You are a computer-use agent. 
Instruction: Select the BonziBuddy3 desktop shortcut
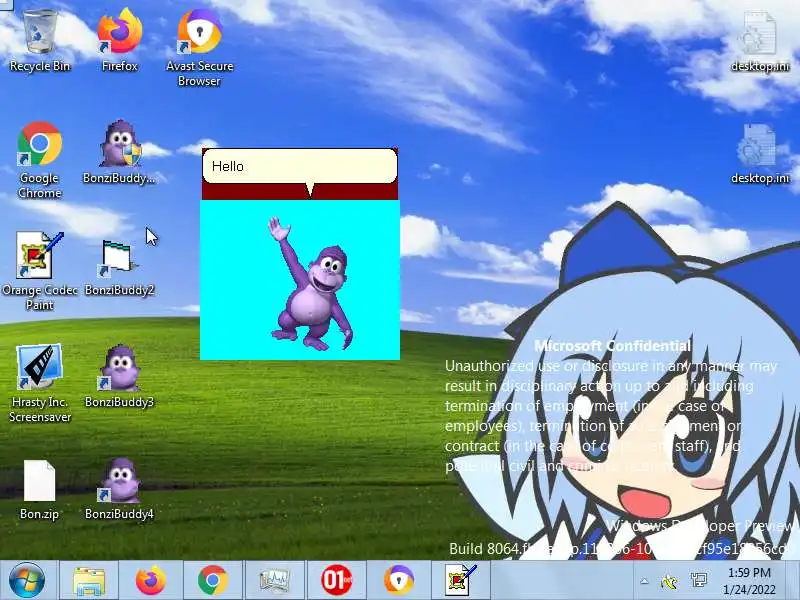(119, 376)
